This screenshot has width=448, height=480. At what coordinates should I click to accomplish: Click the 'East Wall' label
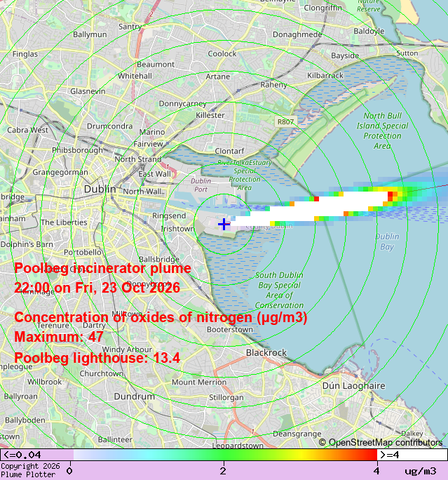point(154,174)
